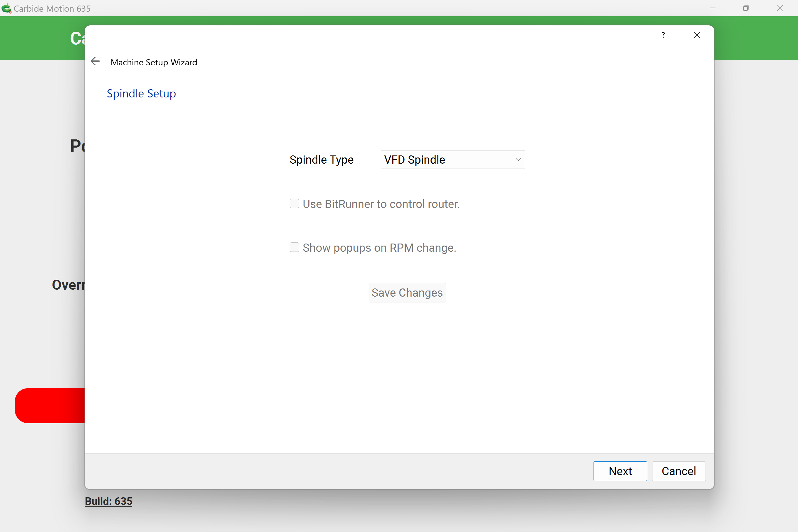Click the dropdown chevron beside VFD Spindle
Image resolution: width=798 pixels, height=532 pixels.
[x=518, y=160]
